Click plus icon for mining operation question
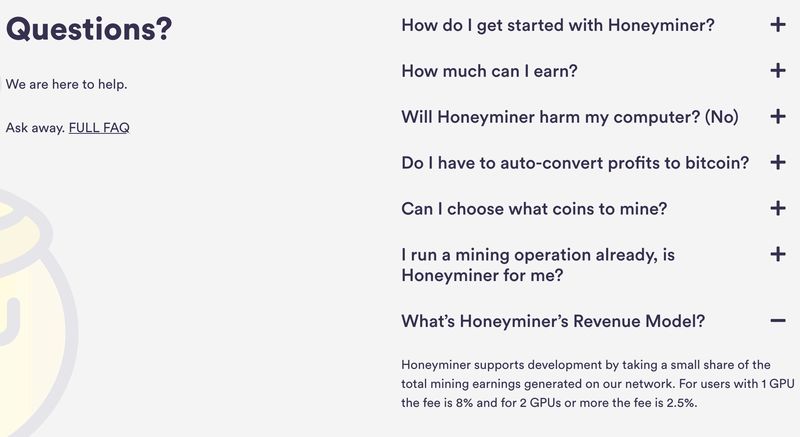The image size is (800, 437). 778,255
